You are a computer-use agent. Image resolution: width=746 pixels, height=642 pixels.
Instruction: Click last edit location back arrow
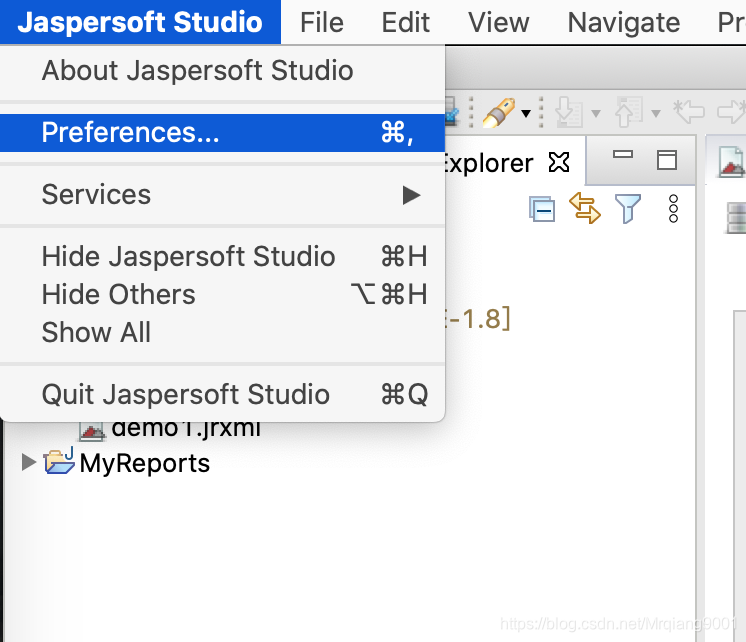coord(688,111)
